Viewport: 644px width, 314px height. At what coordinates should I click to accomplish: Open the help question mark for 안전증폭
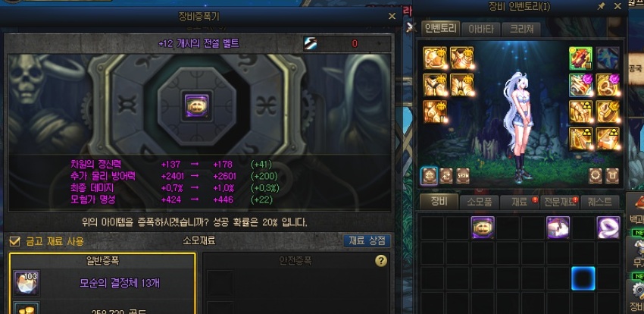[381, 261]
